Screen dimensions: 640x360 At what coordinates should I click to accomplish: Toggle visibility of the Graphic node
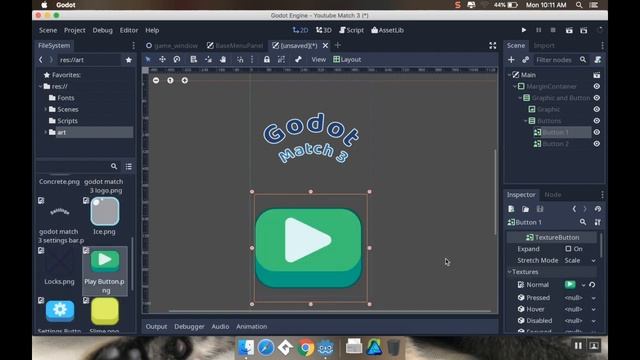[597, 109]
